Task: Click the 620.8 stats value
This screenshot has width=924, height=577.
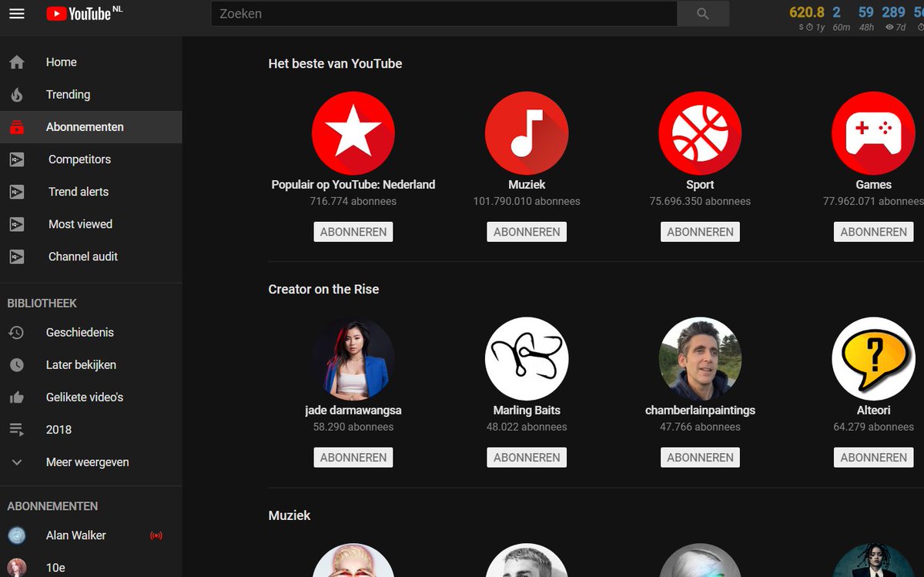Action: tap(807, 12)
